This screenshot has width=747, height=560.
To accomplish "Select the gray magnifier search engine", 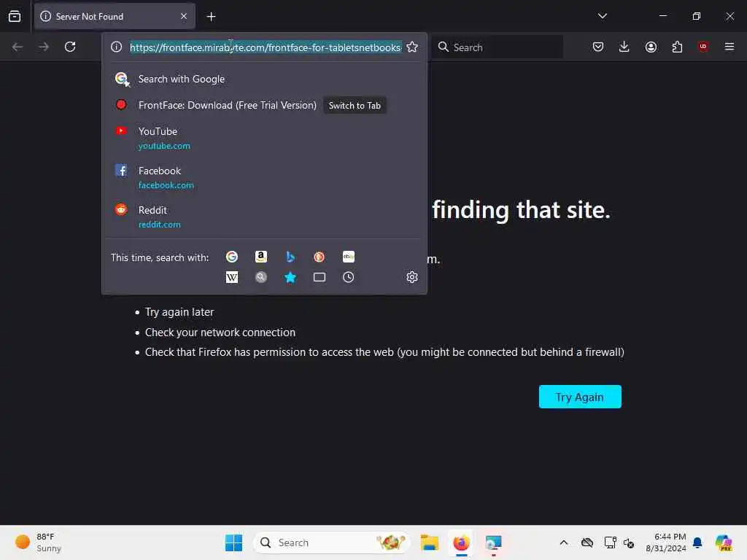I will point(261,277).
